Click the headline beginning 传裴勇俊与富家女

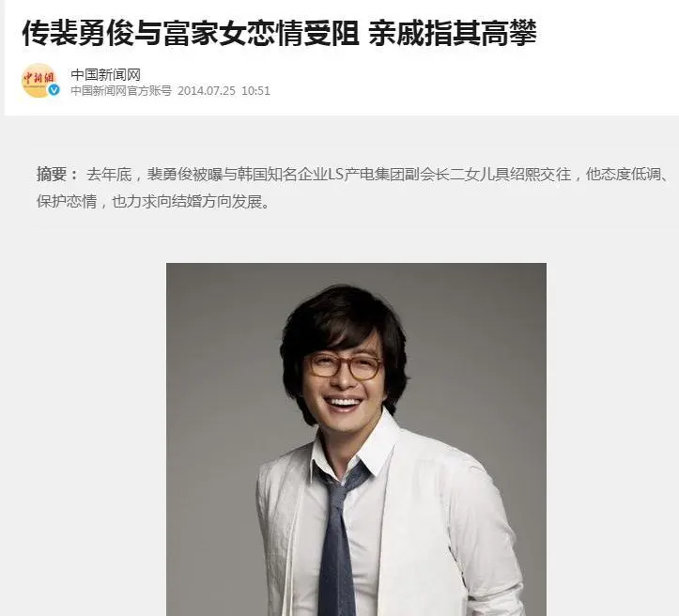point(191,33)
